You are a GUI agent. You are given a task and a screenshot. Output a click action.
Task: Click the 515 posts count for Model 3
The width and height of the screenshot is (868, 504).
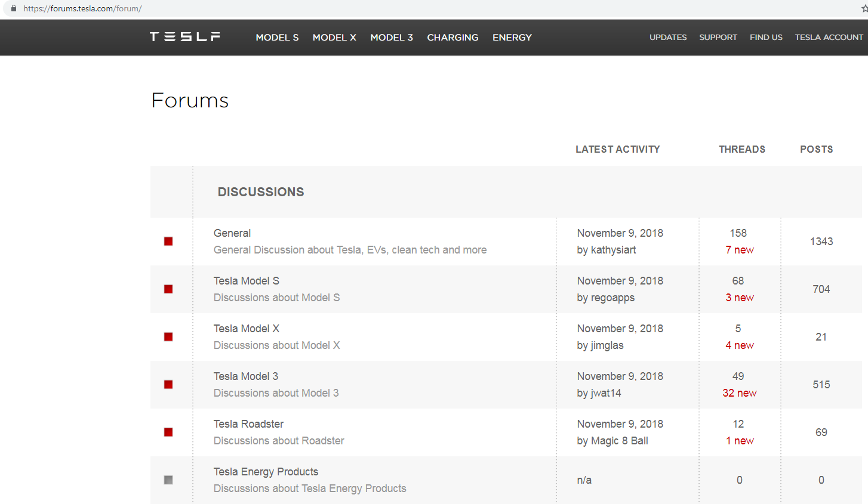(821, 385)
